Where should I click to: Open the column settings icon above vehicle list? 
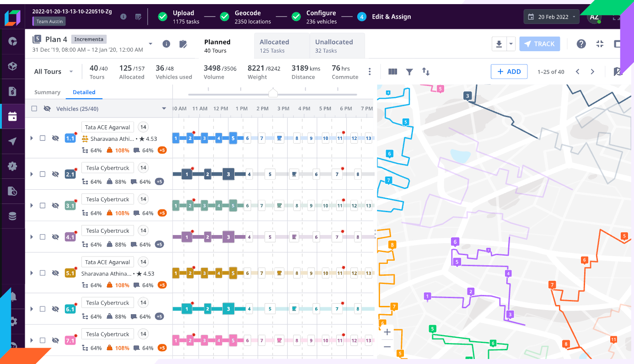(392, 71)
